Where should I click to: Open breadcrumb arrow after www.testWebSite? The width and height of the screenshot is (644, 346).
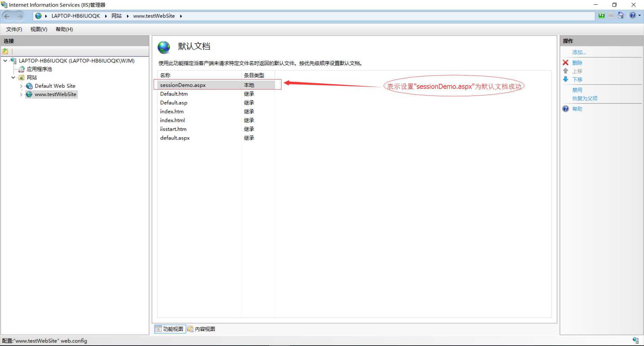(x=181, y=16)
